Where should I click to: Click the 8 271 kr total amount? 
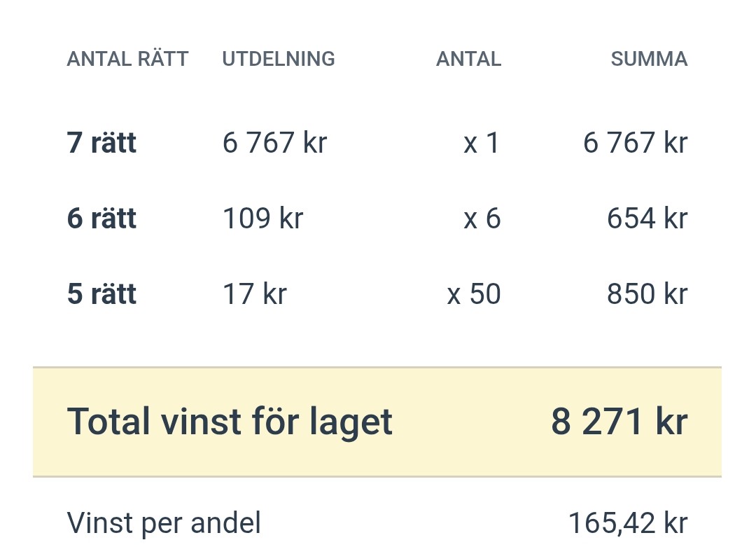tap(619, 422)
